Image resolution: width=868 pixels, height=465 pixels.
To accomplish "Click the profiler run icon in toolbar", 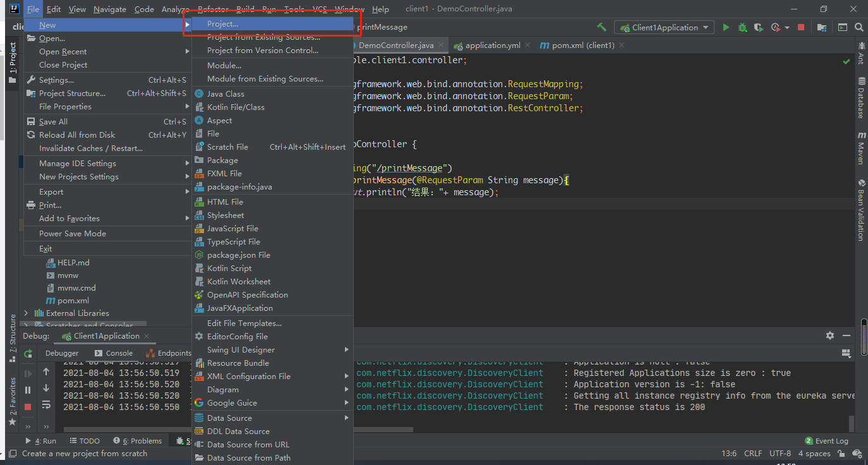I will (776, 27).
